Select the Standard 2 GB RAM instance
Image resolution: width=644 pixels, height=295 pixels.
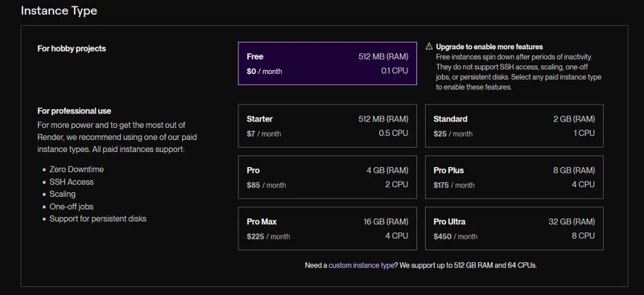pos(514,126)
